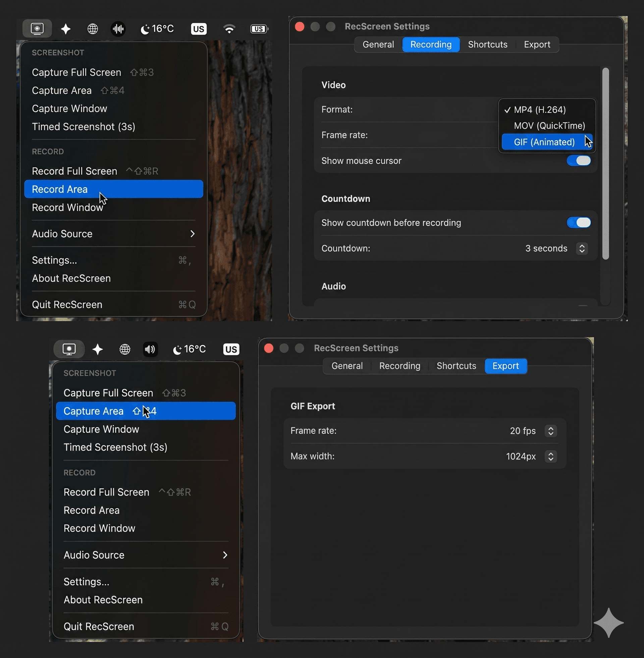Select Capture Window in top menu
644x658 pixels.
114,109
